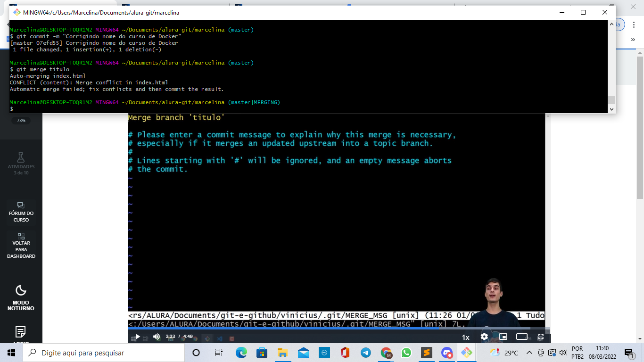Focus the taskbar search box

coord(103,353)
